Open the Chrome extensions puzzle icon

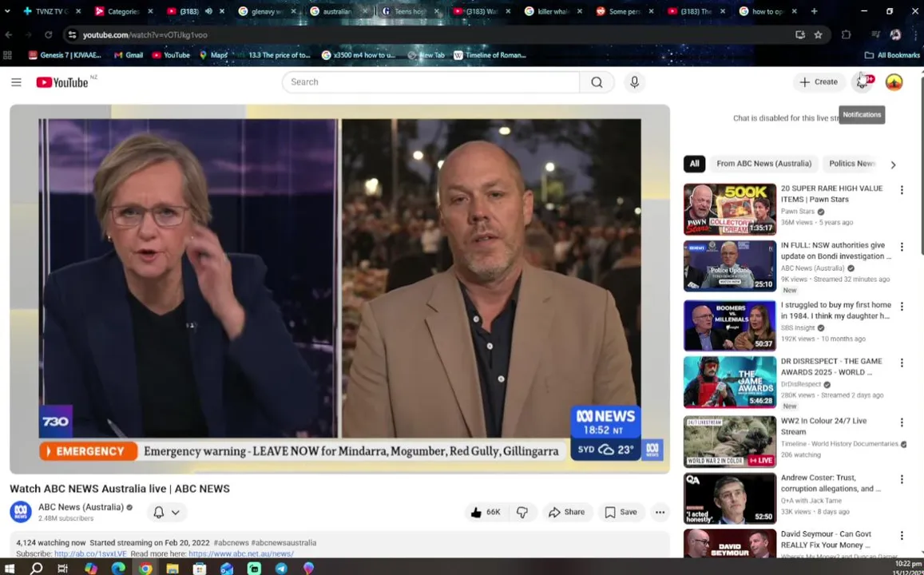846,35
